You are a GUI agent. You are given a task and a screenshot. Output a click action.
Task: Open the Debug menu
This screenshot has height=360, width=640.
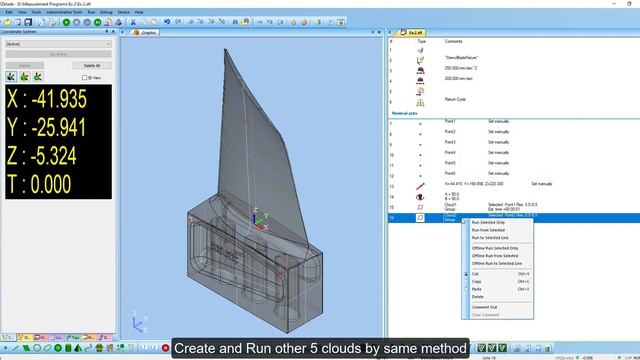[x=106, y=12]
